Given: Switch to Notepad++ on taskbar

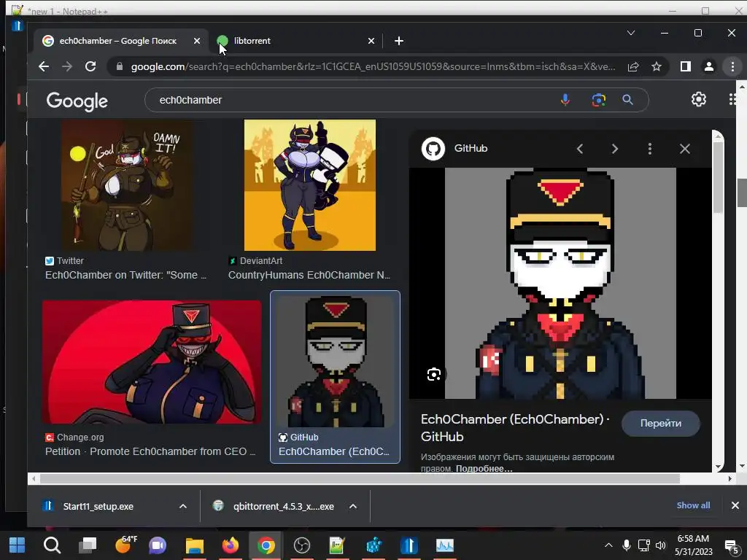Looking at the screenshot, I should point(337,545).
